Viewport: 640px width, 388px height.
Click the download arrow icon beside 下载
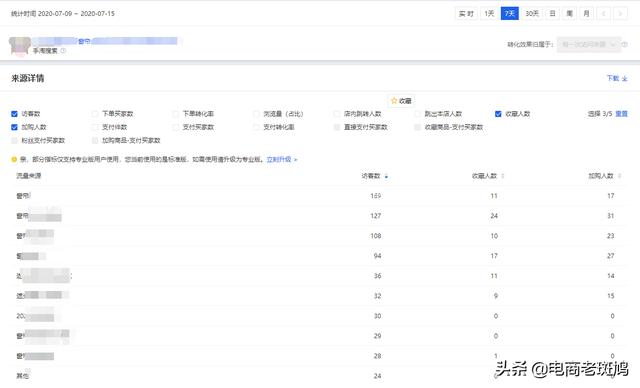pyautogui.click(x=624, y=78)
